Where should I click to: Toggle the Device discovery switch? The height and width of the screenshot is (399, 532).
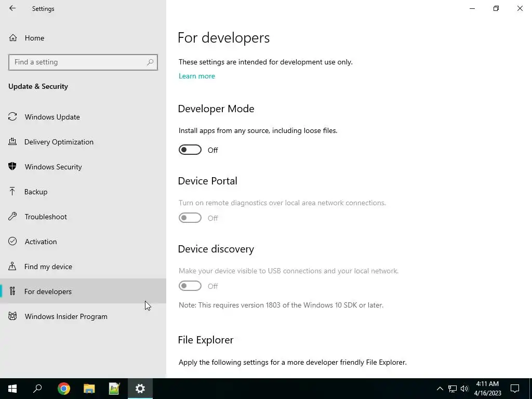[190, 286]
